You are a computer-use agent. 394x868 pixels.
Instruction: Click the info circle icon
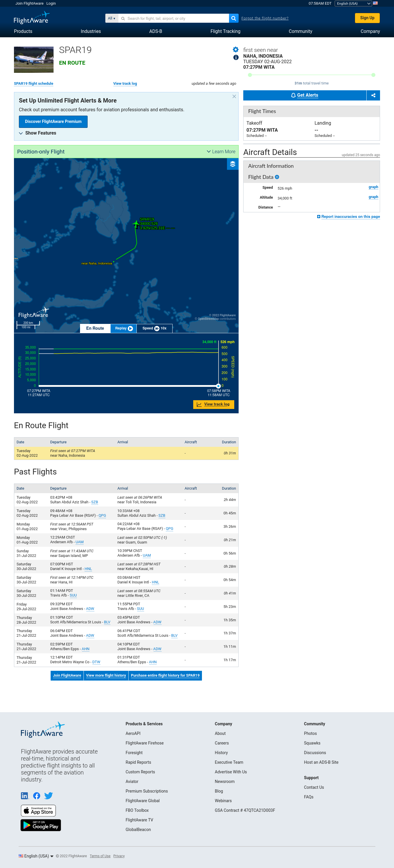tap(236, 57)
